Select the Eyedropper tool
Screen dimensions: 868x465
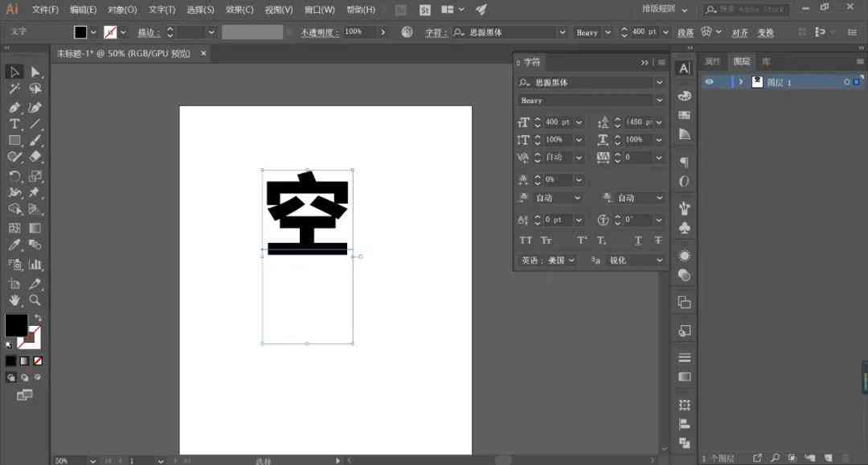click(x=14, y=245)
